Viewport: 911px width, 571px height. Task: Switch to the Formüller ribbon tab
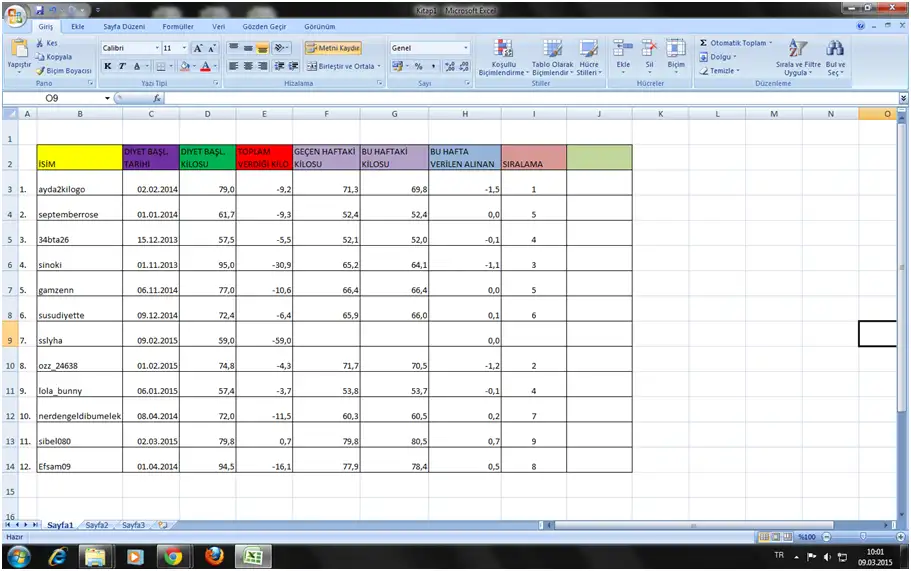[x=177, y=27]
